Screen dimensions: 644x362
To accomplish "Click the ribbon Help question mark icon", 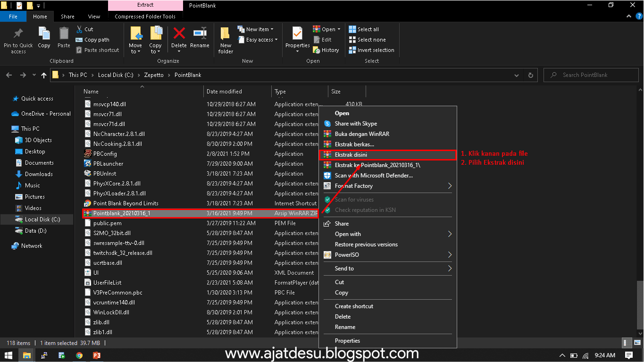I will 639,17.
